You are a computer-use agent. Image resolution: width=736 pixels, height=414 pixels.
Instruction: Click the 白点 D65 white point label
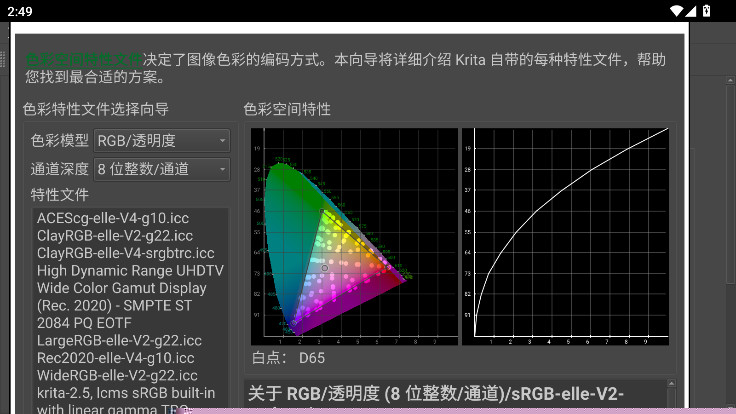coord(287,358)
